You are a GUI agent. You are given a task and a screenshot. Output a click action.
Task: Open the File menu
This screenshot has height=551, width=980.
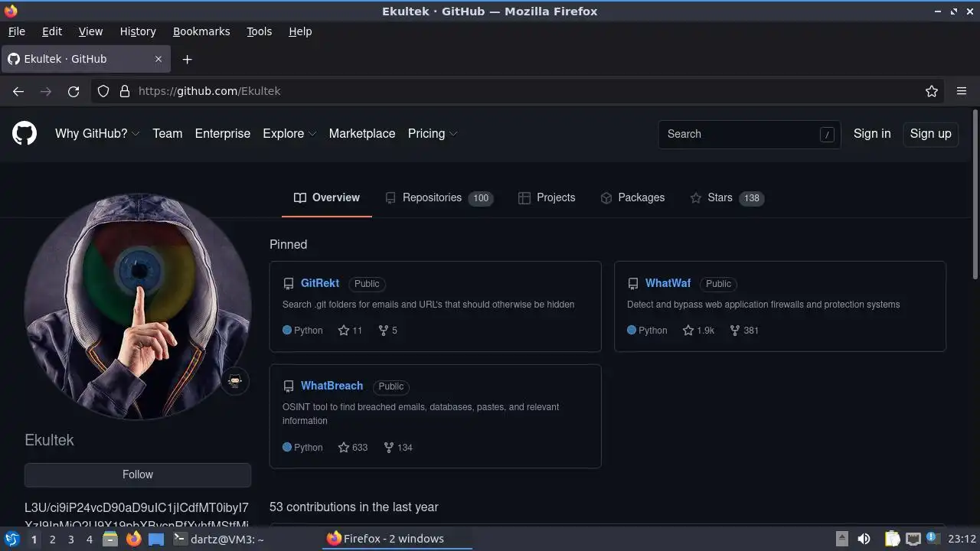tap(16, 31)
